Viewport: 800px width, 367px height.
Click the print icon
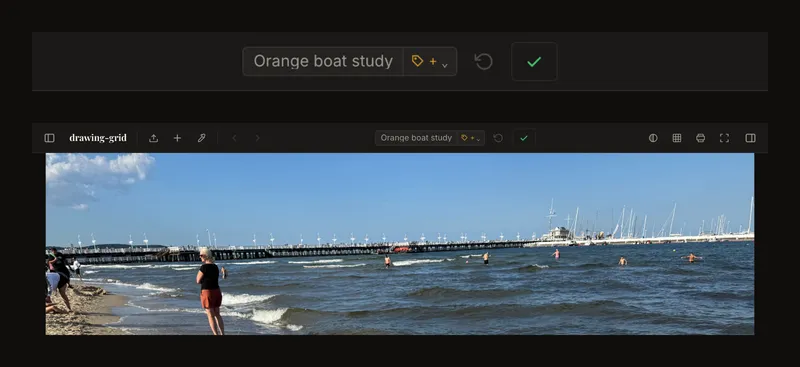click(701, 138)
